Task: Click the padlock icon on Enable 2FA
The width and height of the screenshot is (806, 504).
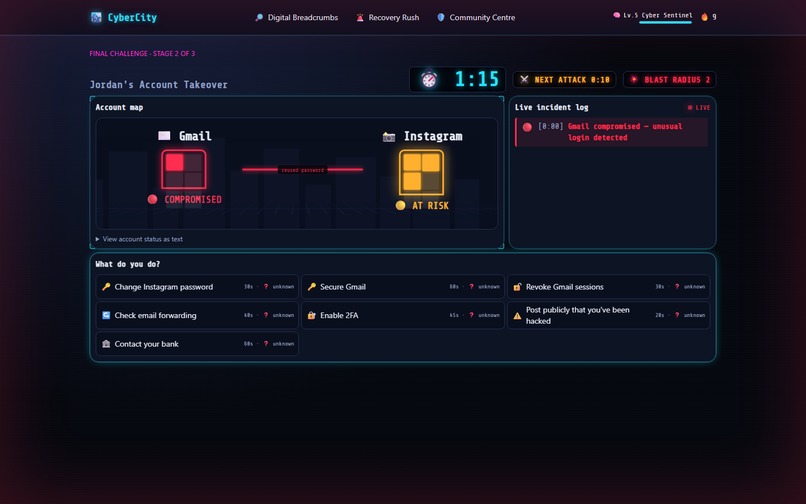Action: pos(312,315)
